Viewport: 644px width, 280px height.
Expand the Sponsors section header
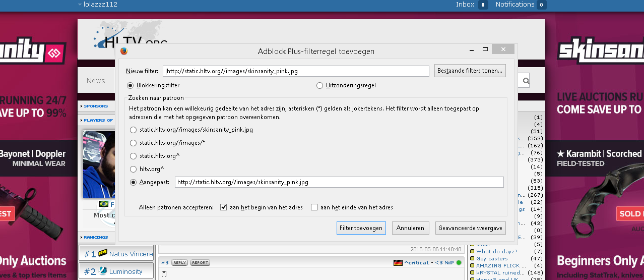tap(96, 106)
